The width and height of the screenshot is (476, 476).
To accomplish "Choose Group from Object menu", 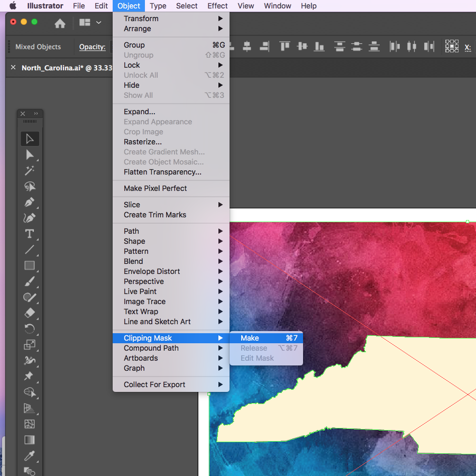I will point(171,45).
